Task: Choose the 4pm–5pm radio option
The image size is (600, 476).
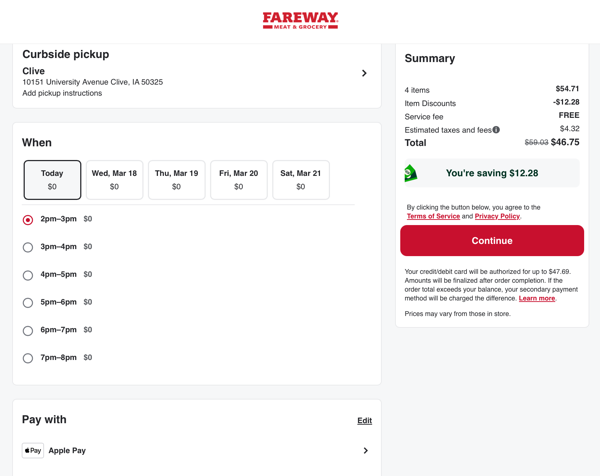Action: 28,275
